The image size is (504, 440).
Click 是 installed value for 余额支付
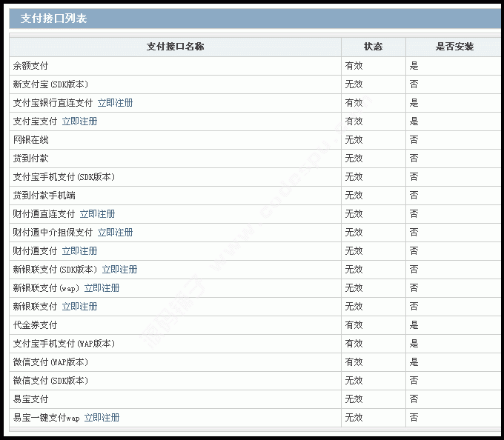click(x=414, y=66)
